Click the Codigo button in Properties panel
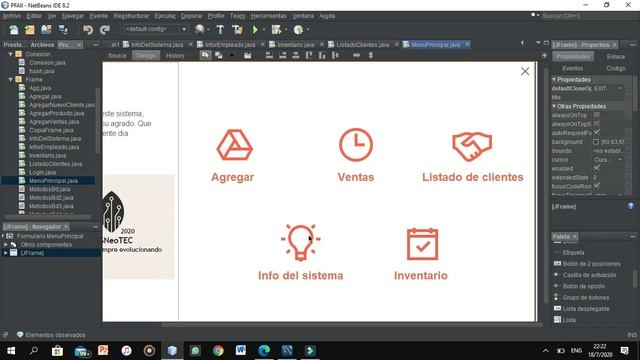 pos(616,69)
